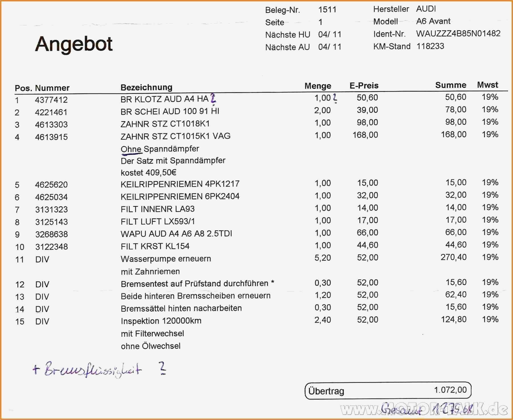Click the Nummer column header
Image resolution: width=513 pixels, height=420 pixels.
click(x=52, y=88)
